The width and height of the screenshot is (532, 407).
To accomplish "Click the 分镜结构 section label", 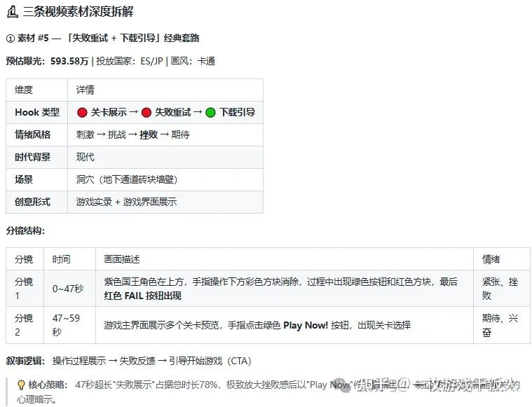I will (25, 230).
